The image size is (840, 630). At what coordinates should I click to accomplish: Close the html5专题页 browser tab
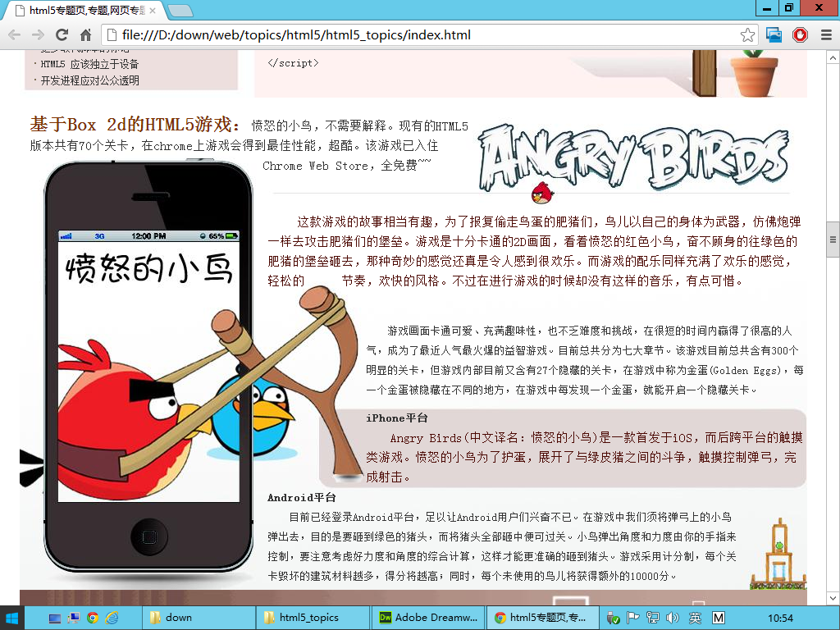pos(152,10)
